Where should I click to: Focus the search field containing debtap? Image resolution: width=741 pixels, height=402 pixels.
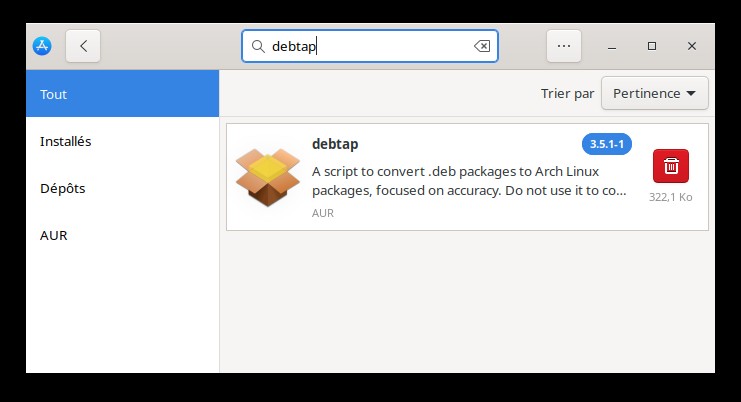coord(370,46)
